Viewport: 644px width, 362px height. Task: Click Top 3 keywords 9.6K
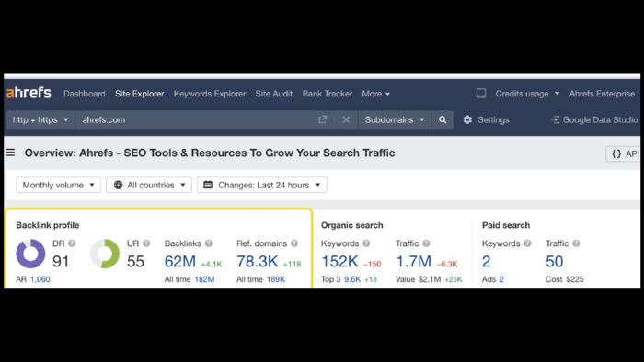(x=352, y=279)
